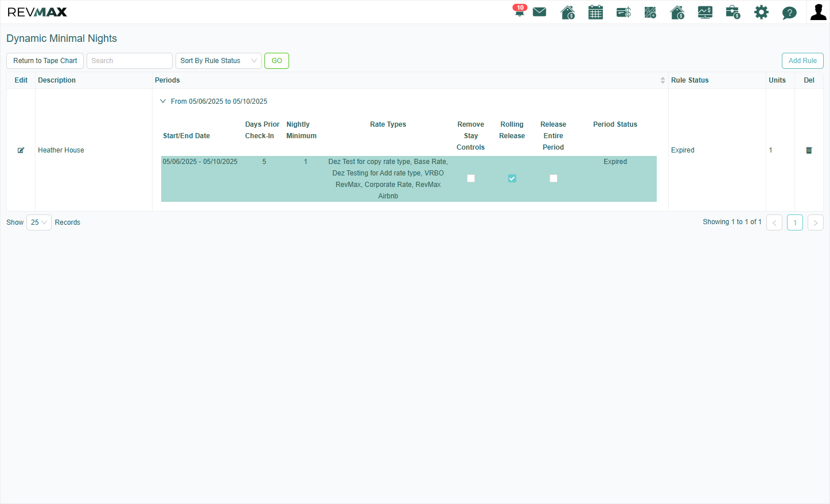The height and width of the screenshot is (504, 830).
Task: Open the Show 25 records dropdown
Action: click(39, 222)
